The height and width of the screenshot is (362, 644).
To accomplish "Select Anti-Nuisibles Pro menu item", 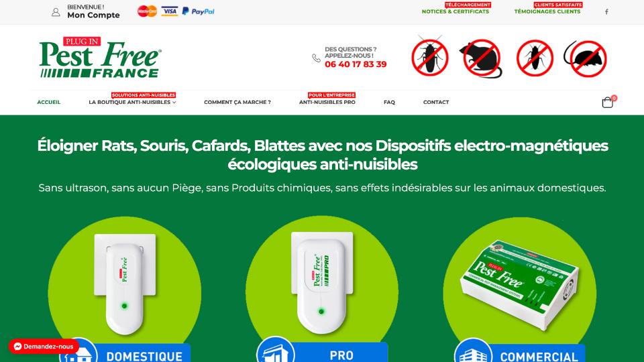I will 327,102.
